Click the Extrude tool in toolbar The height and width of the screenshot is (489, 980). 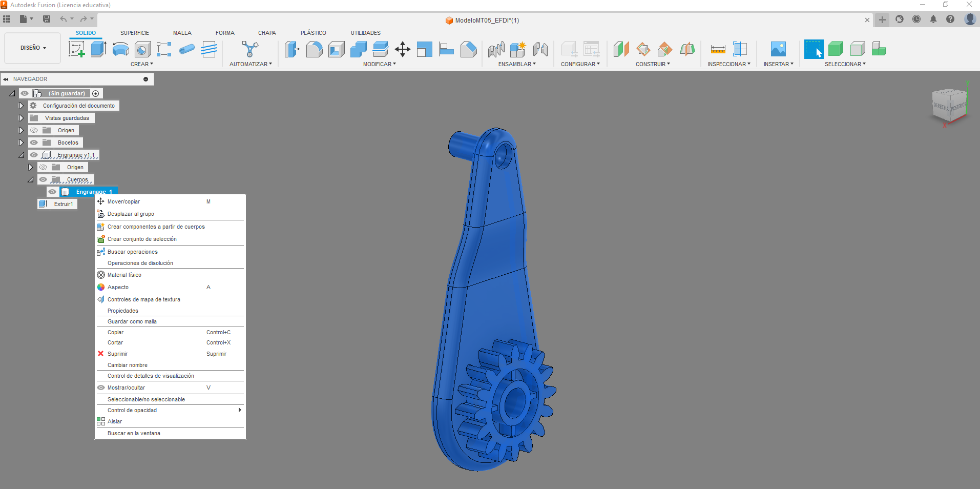click(x=98, y=49)
